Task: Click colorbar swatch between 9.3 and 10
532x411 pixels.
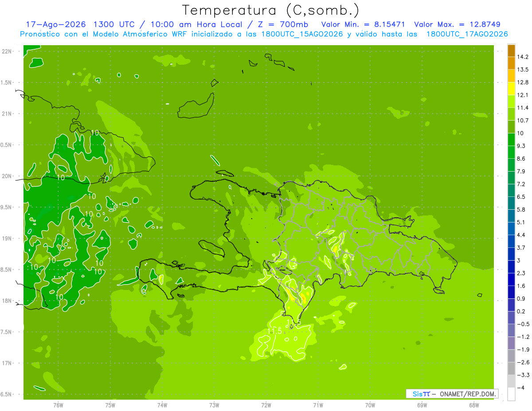Action: (511, 139)
